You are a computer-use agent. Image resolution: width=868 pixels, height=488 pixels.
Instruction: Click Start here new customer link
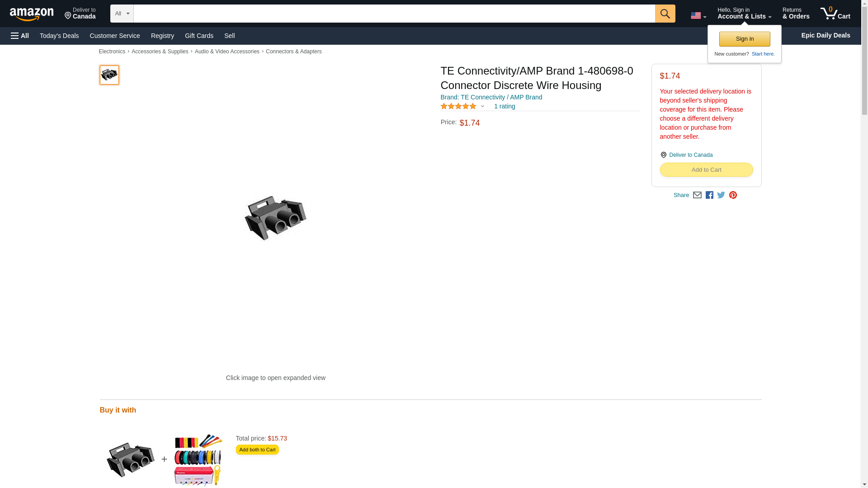763,54
